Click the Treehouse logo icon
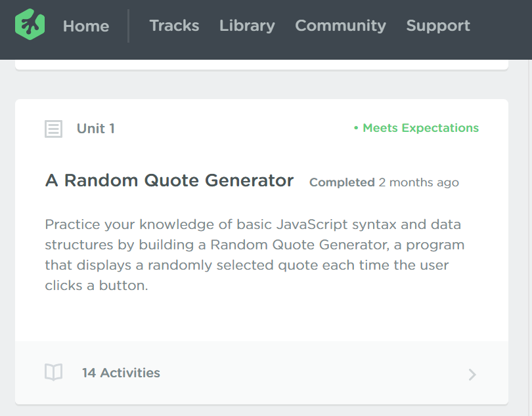The image size is (532, 416). (x=30, y=26)
